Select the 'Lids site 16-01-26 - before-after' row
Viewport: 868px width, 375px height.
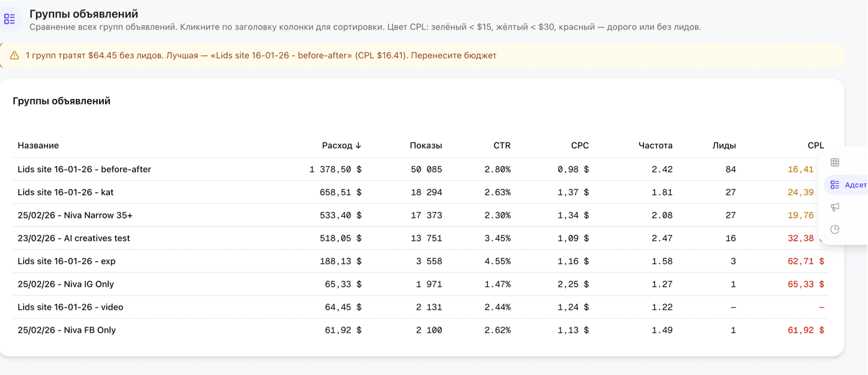pyautogui.click(x=84, y=169)
